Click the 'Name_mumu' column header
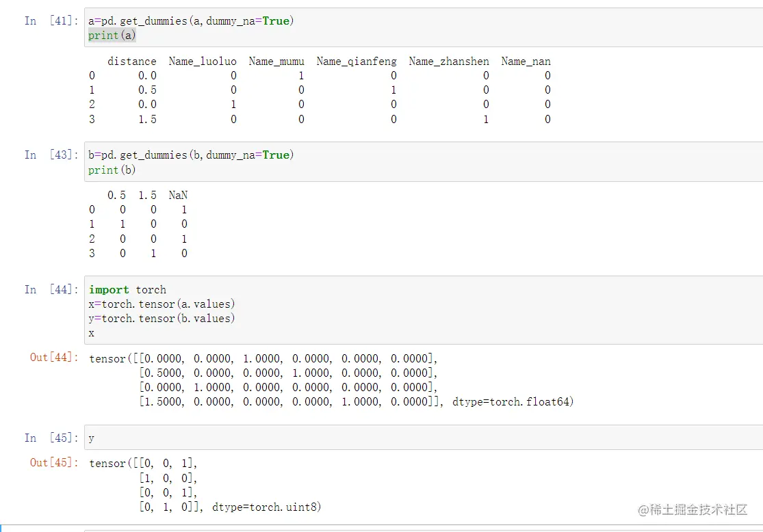Viewport: 763px width, 532px height. pos(276,62)
